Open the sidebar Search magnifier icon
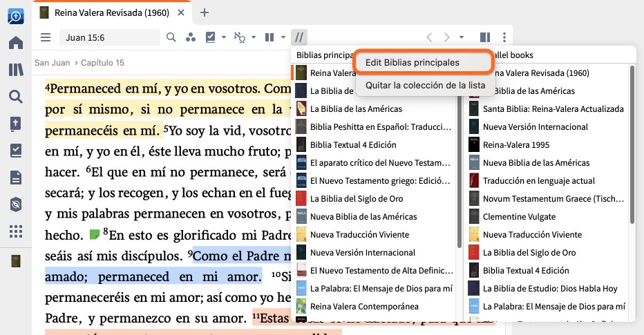The height and width of the screenshot is (335, 644). point(16,97)
